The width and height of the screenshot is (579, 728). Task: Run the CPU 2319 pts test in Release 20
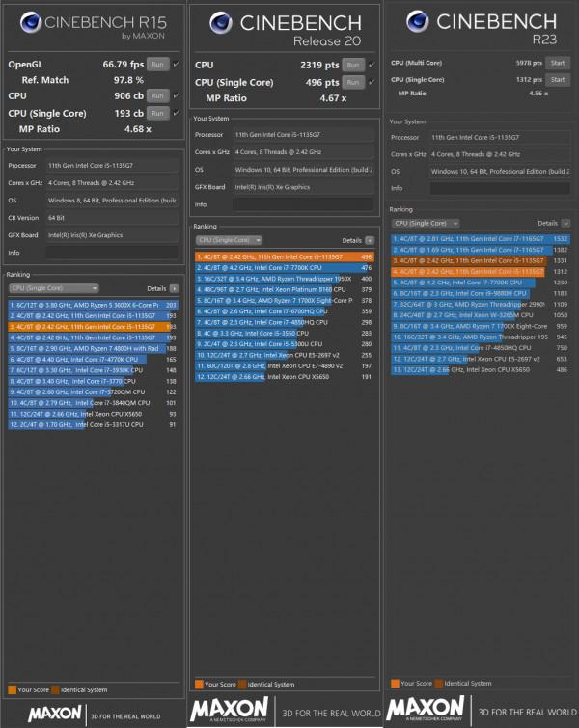point(353,65)
